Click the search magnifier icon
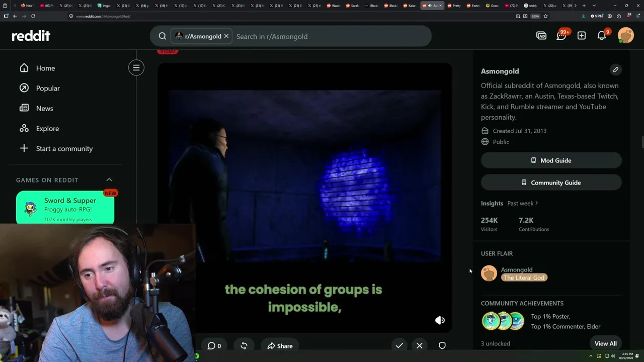Screen dimensions: 644x362 pos(163,36)
